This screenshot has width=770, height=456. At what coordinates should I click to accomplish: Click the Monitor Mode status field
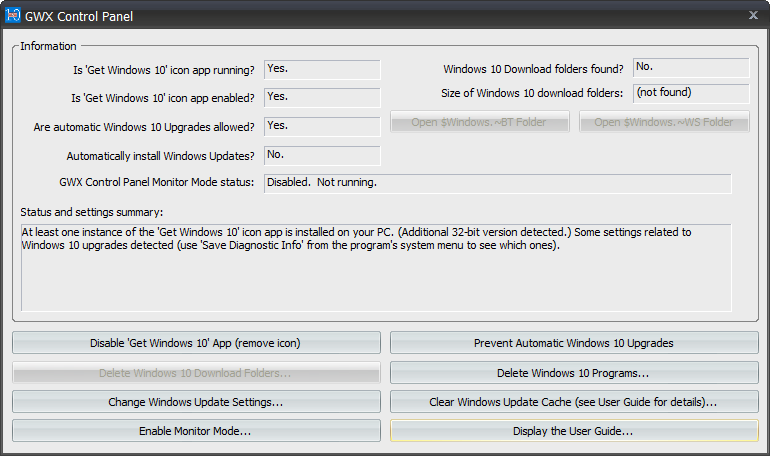tap(497, 183)
